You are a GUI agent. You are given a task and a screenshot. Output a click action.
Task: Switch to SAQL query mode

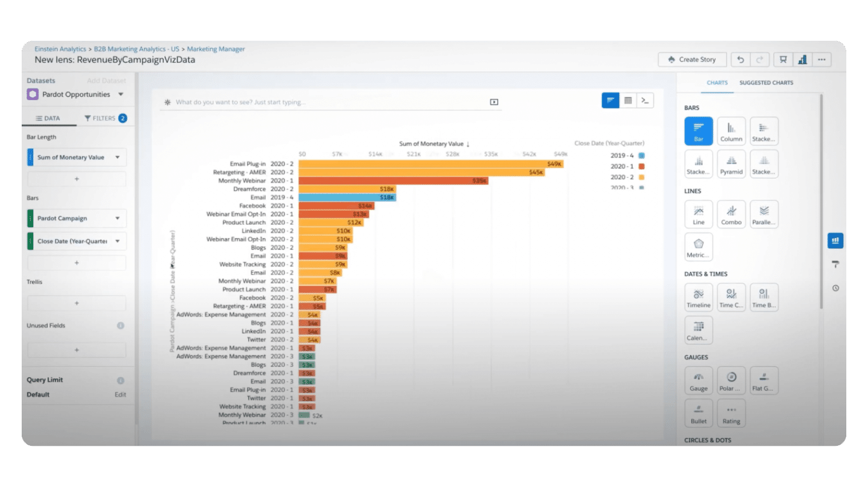(x=645, y=101)
